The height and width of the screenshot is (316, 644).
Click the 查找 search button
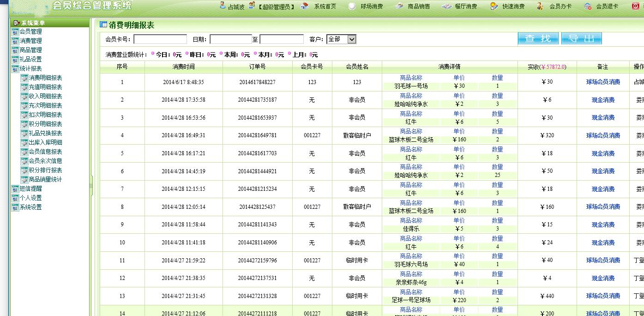click(x=538, y=39)
